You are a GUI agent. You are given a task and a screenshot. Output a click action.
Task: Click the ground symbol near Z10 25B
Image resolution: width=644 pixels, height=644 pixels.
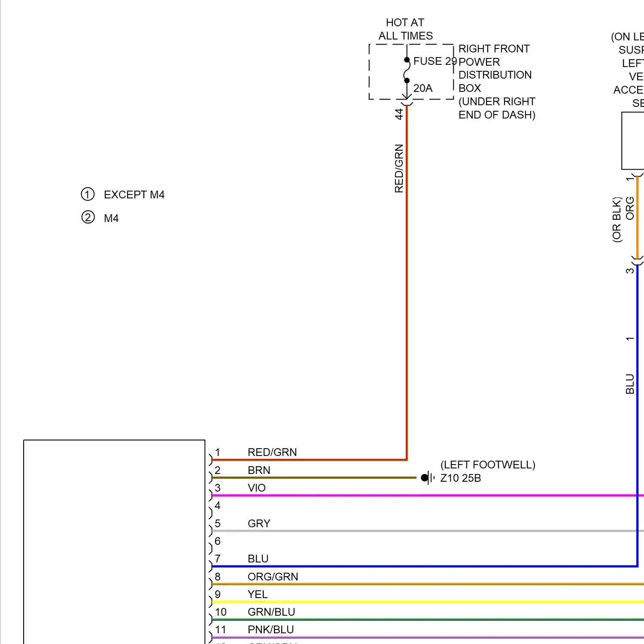pyautogui.click(x=428, y=477)
